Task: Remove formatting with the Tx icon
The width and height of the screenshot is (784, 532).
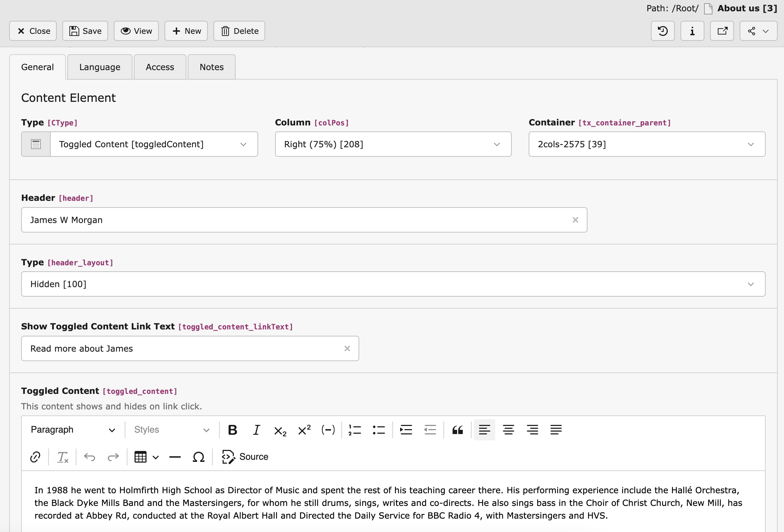Action: (x=62, y=457)
